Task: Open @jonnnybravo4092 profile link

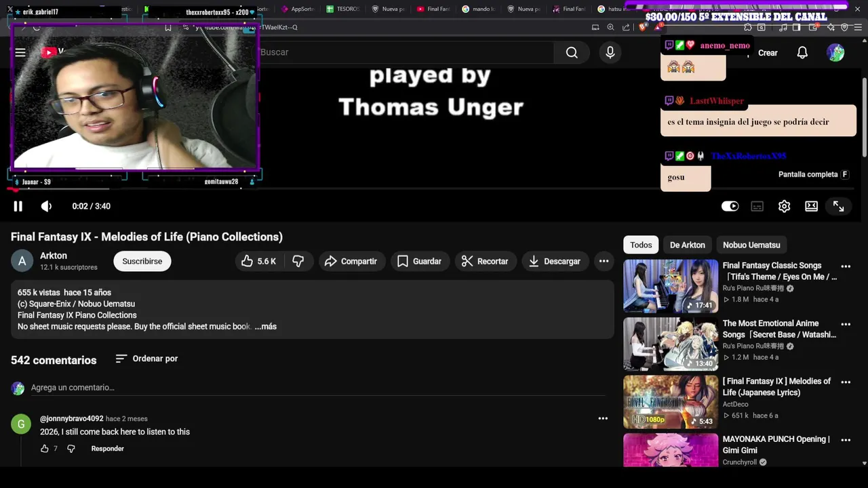Action: pos(72,419)
